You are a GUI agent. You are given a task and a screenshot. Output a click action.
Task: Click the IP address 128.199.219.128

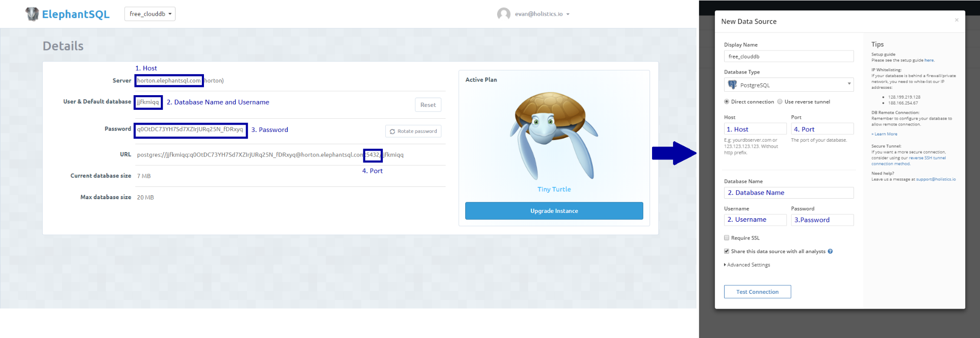tap(904, 97)
